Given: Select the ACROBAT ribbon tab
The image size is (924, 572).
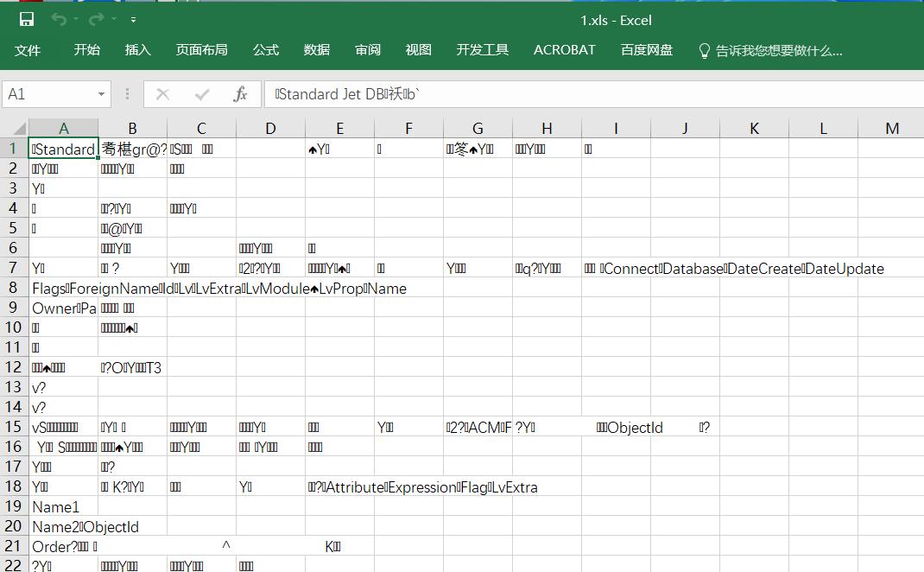Looking at the screenshot, I should point(564,50).
